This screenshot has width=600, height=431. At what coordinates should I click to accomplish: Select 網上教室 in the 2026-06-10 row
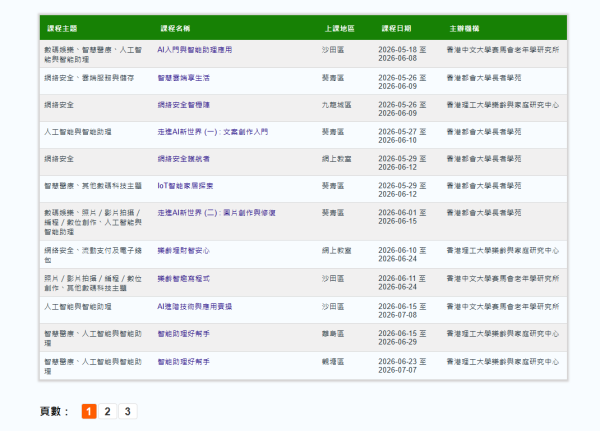336,251
